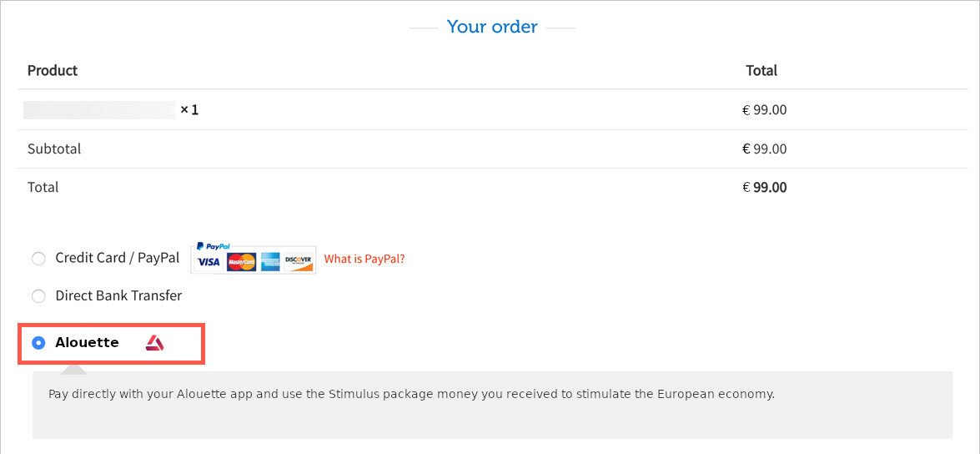Select the Alouette payment radio button
The image size is (980, 459).
point(38,343)
